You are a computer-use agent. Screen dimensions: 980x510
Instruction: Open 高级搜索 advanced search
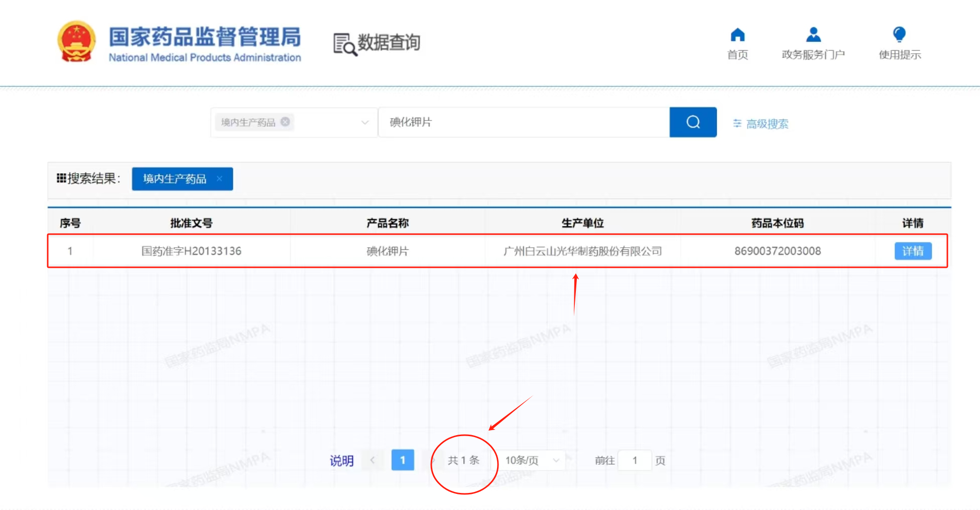click(761, 124)
